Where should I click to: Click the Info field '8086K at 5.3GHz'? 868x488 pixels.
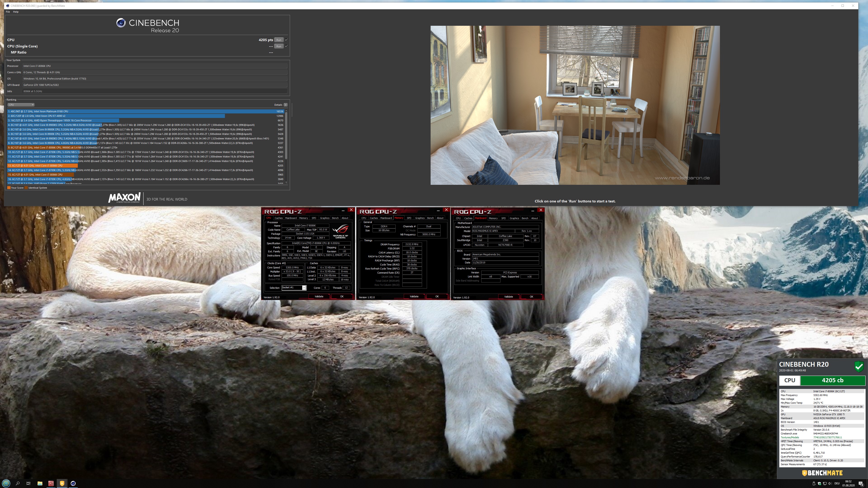[155, 91]
